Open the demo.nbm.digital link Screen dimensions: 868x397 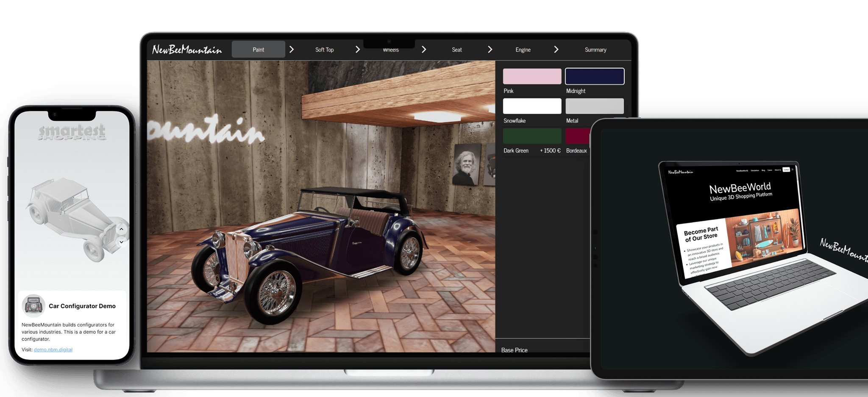pos(53,350)
